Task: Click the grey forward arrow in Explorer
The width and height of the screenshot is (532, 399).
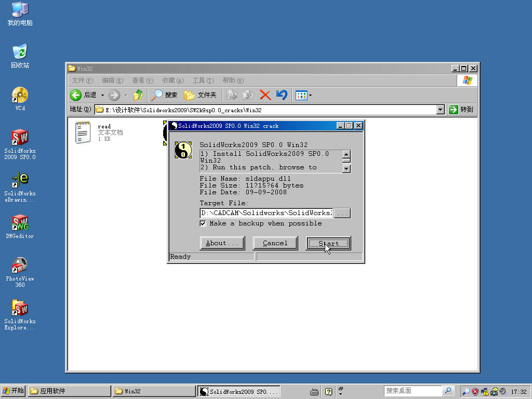Action: click(x=114, y=95)
